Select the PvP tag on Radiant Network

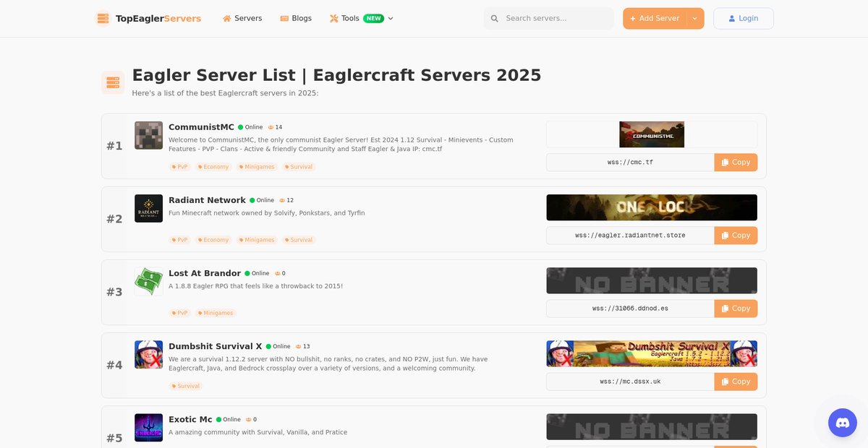[x=180, y=240]
